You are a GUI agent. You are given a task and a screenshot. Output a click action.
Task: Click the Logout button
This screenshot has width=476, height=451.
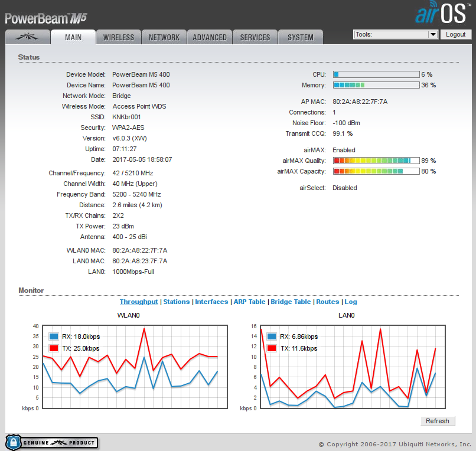(x=456, y=34)
